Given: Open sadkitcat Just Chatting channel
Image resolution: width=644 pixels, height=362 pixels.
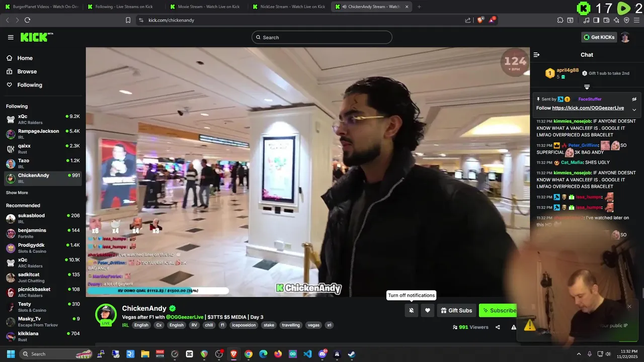Looking at the screenshot, I should [43, 277].
